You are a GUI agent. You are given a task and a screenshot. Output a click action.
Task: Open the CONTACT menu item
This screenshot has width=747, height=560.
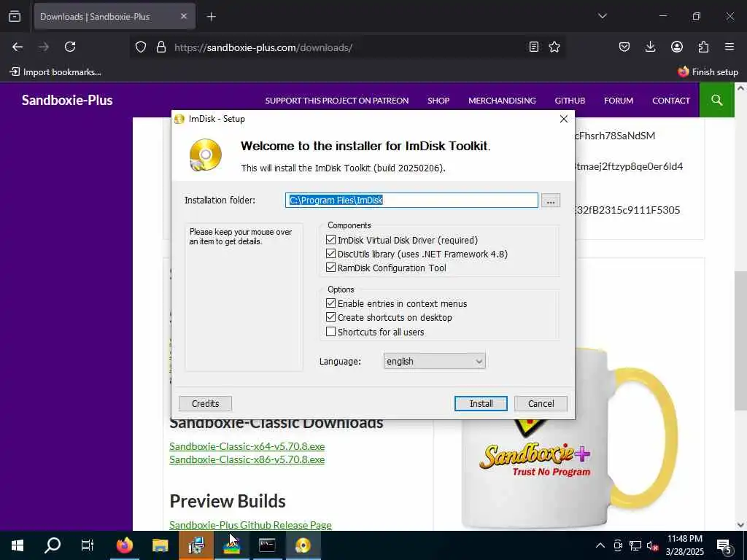(671, 101)
